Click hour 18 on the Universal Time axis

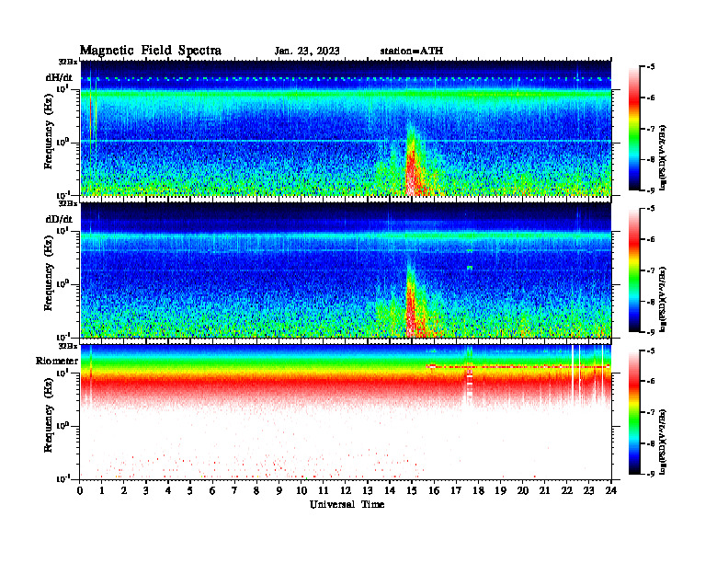(478, 490)
